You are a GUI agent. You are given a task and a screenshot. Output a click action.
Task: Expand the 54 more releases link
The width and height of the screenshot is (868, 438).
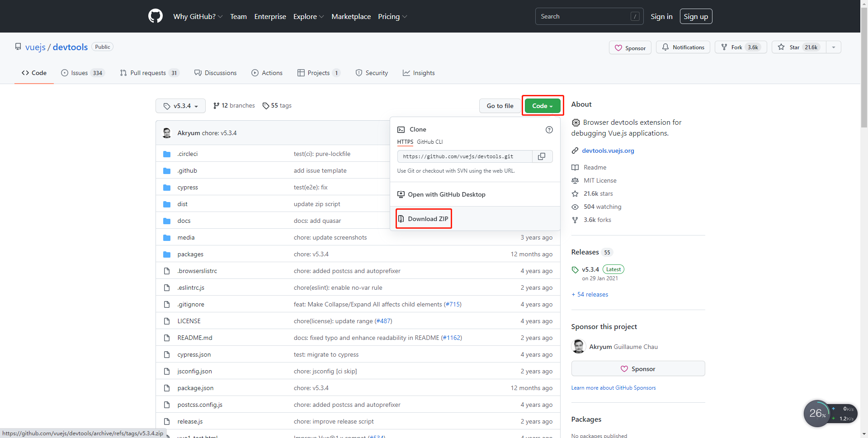[590, 294]
